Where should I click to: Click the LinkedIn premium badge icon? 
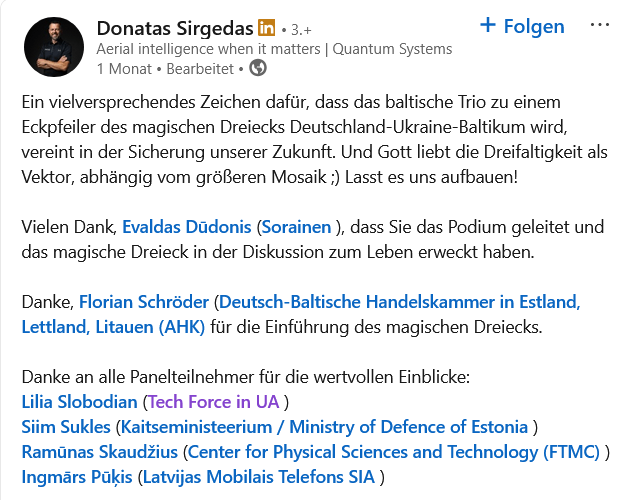267,28
